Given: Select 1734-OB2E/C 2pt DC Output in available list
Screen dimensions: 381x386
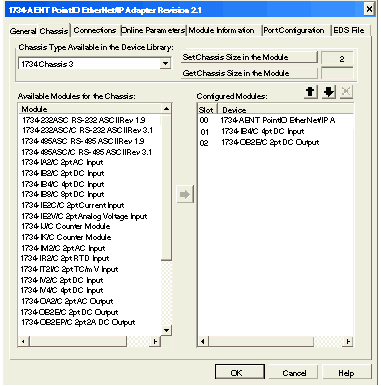Looking at the screenshot, I should point(70,312).
